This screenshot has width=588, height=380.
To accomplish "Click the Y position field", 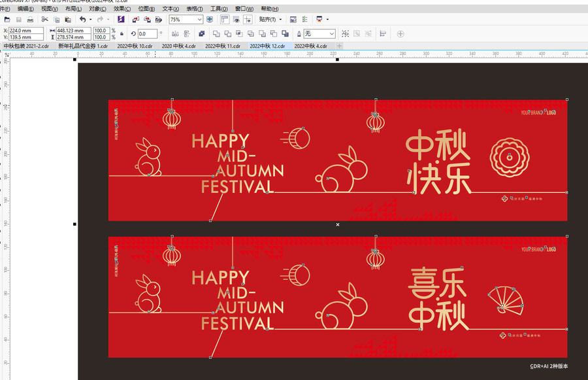I will point(26,37).
